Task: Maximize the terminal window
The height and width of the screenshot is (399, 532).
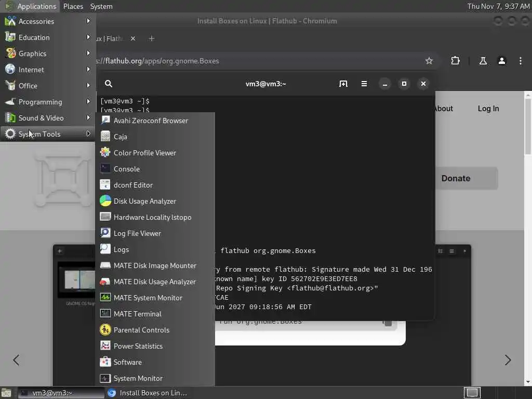Action: (x=404, y=84)
